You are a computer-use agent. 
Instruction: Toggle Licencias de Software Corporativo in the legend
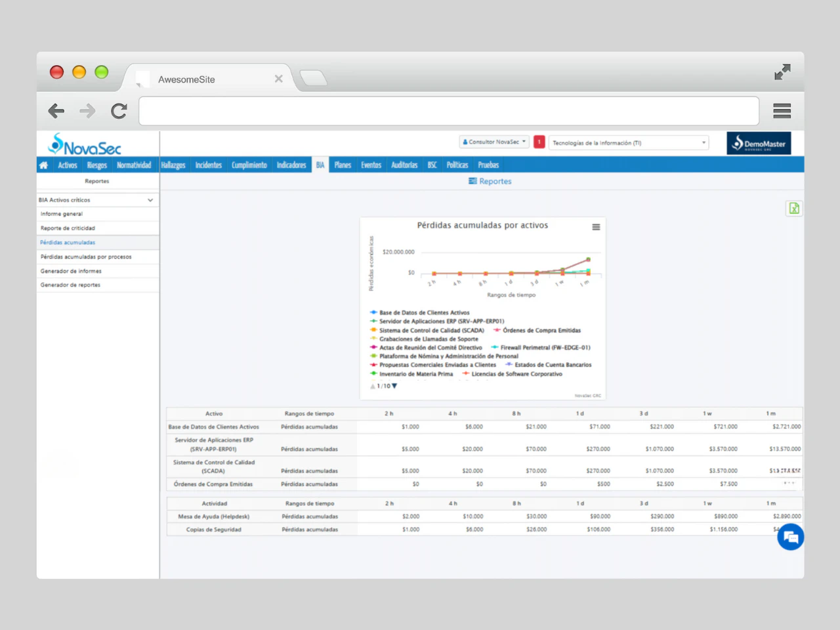pyautogui.click(x=518, y=373)
